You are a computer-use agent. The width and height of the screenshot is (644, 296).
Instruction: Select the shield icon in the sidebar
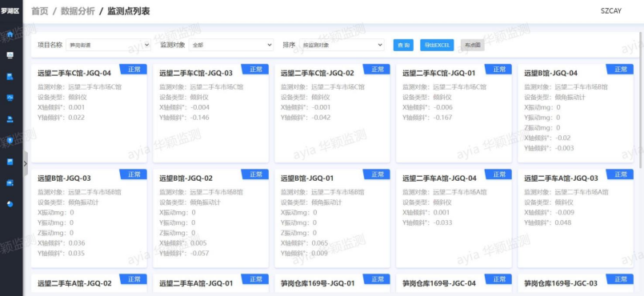coord(10,141)
